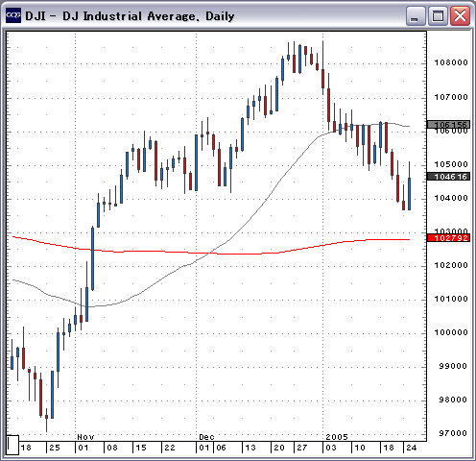Maximize the DJI chart window
Viewport: 476px width, 461px height.
point(438,15)
